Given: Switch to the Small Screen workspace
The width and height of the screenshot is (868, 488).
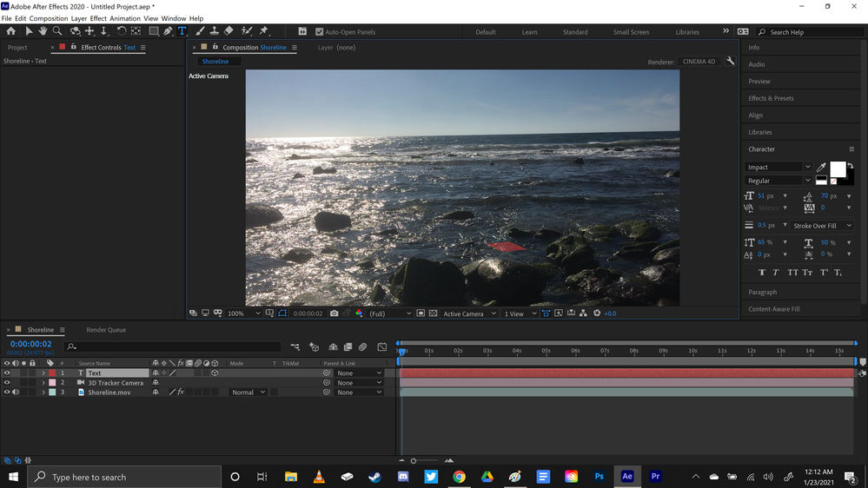Looking at the screenshot, I should [x=631, y=32].
